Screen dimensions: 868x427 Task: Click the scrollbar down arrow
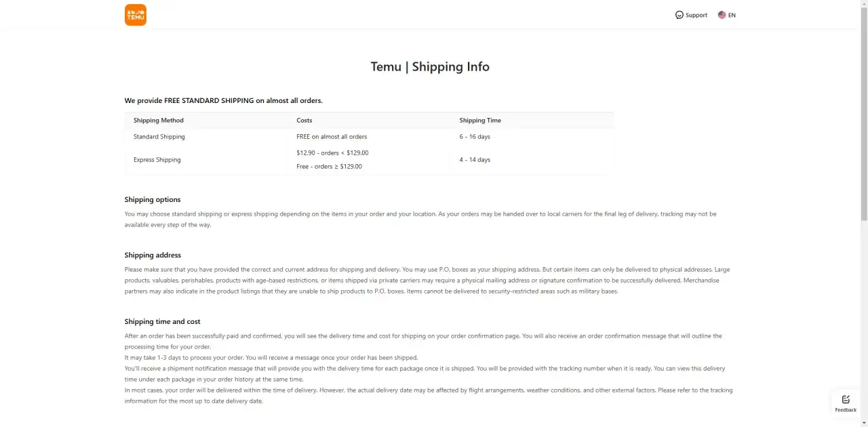863,423
